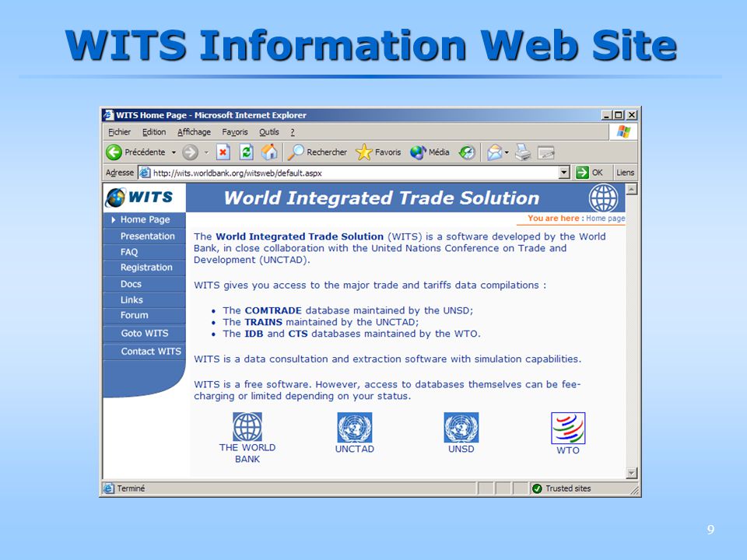Open the ? help menu

(x=293, y=132)
